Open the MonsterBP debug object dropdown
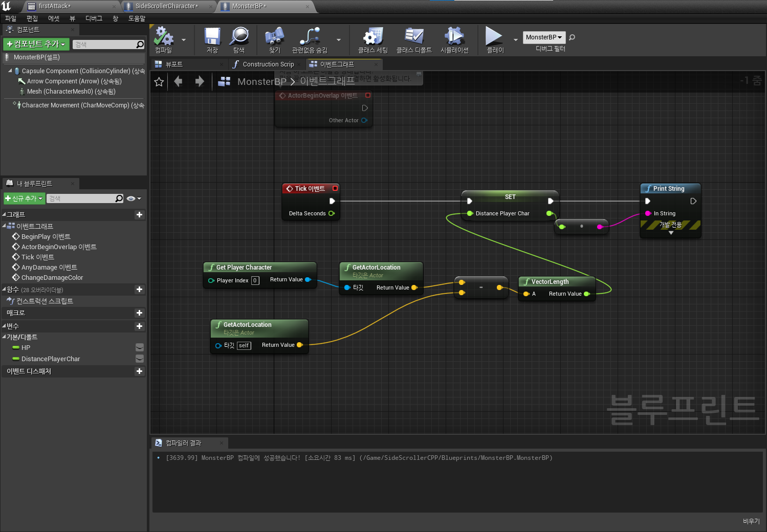This screenshot has width=767, height=532. tap(544, 37)
